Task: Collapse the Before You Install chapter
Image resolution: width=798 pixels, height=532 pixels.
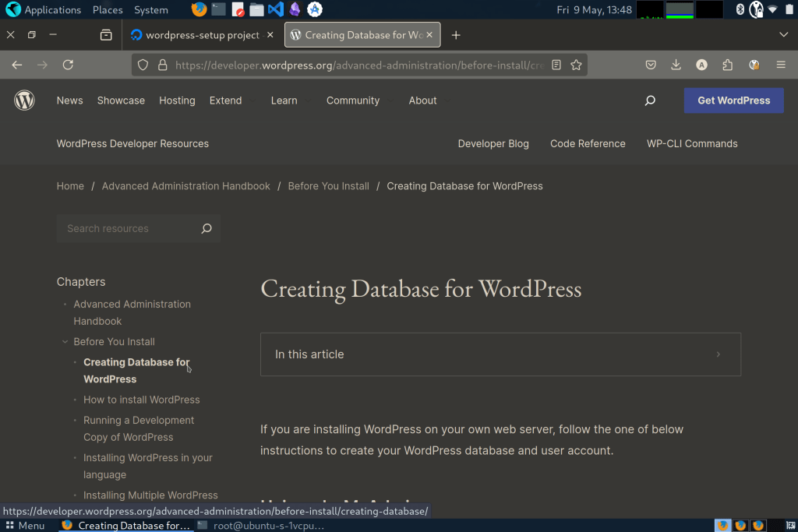Action: (65, 342)
